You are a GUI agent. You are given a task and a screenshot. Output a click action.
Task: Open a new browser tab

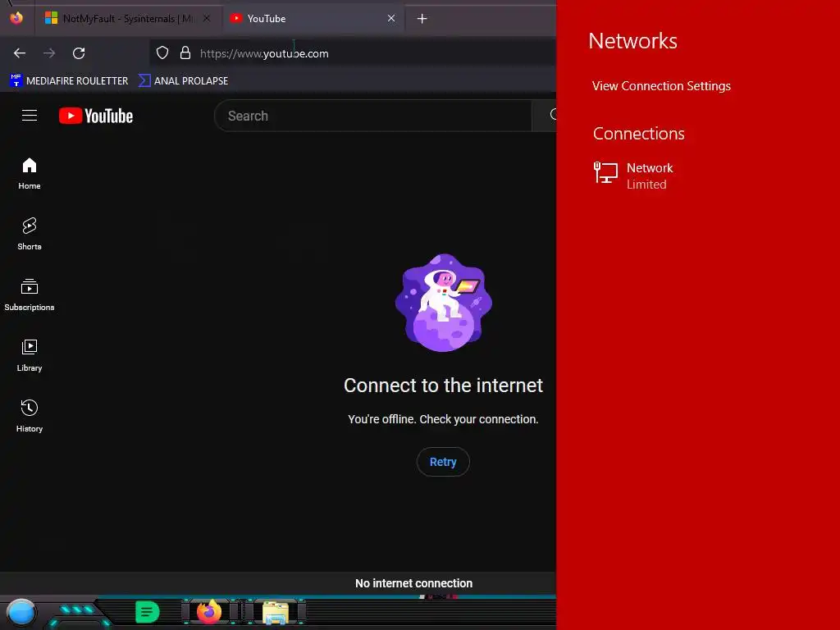(422, 19)
